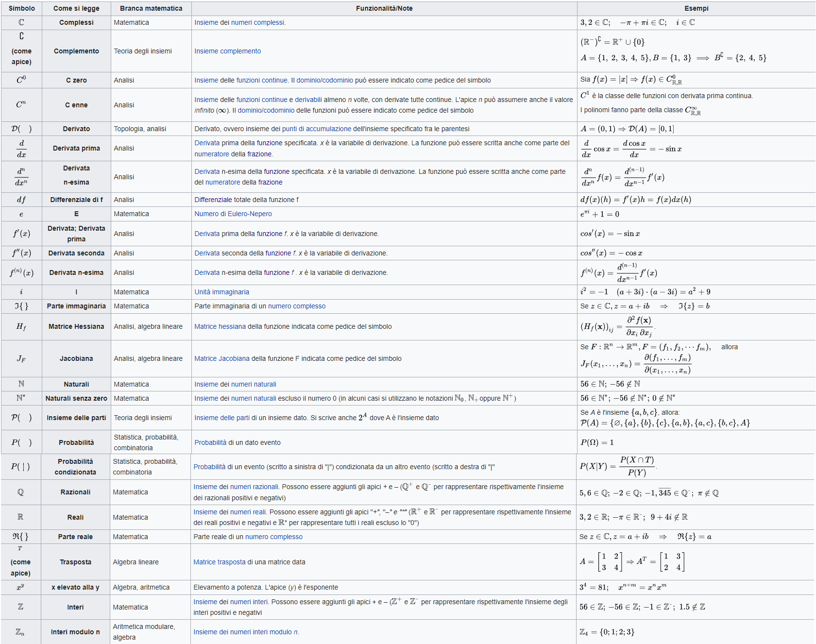816x644 pixels.
Task: Open 'numero complesso' link in Parte reale row
Action: click(274, 537)
